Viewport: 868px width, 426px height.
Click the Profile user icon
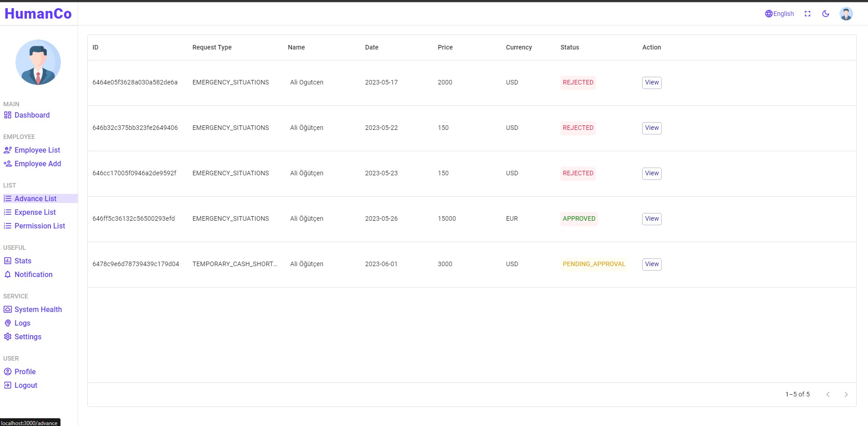[x=8, y=372]
